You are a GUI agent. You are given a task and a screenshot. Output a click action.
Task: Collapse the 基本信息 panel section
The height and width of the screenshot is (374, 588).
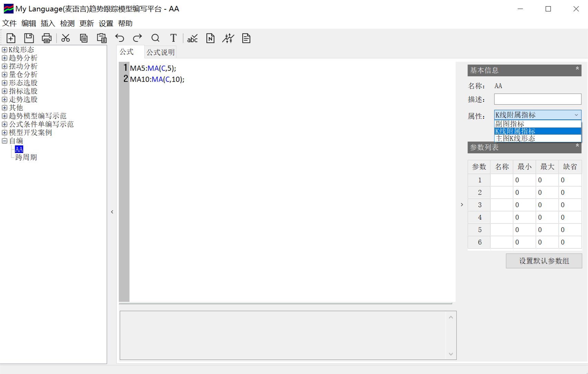[x=577, y=69]
